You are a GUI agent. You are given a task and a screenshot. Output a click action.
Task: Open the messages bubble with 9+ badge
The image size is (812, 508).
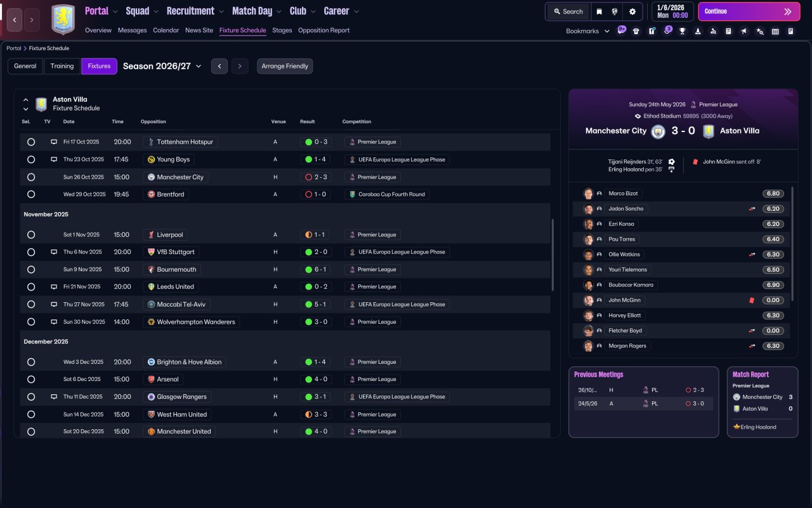[x=621, y=30]
